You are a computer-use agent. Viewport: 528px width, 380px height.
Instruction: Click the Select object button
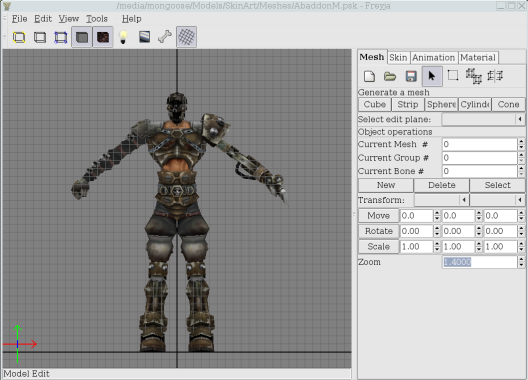pyautogui.click(x=497, y=185)
